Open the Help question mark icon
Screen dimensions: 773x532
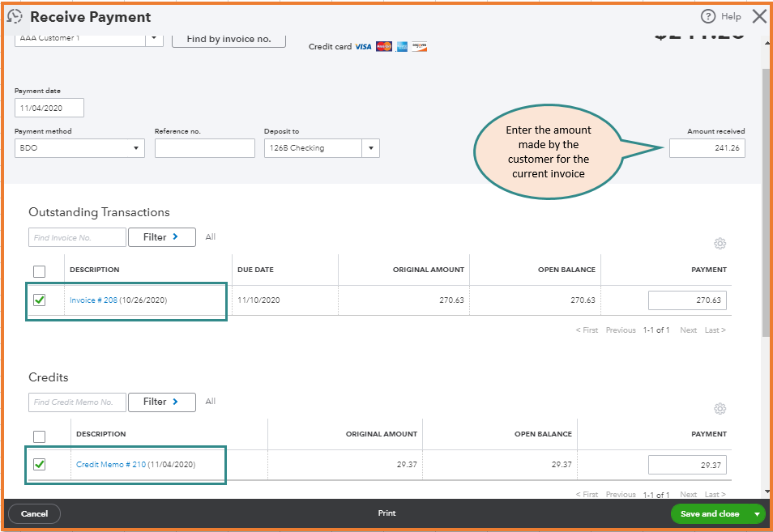708,16
